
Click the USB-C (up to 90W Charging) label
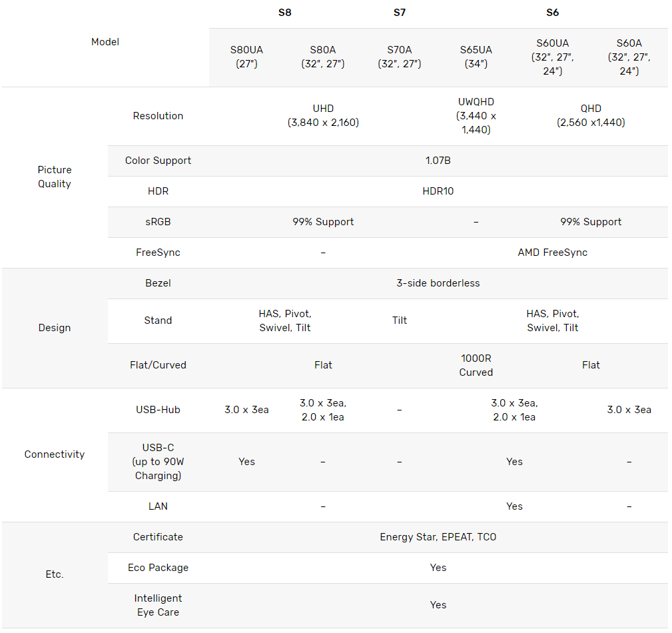click(x=158, y=462)
